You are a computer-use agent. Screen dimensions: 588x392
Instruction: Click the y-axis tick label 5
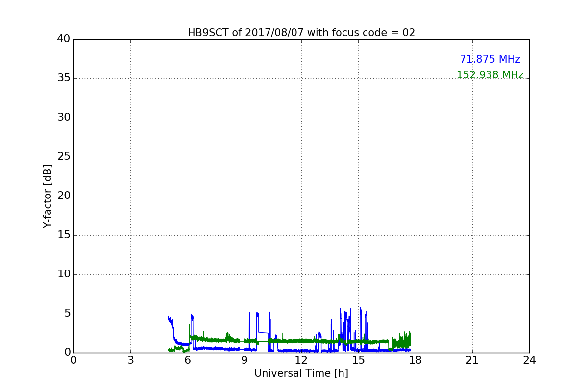tap(67, 313)
